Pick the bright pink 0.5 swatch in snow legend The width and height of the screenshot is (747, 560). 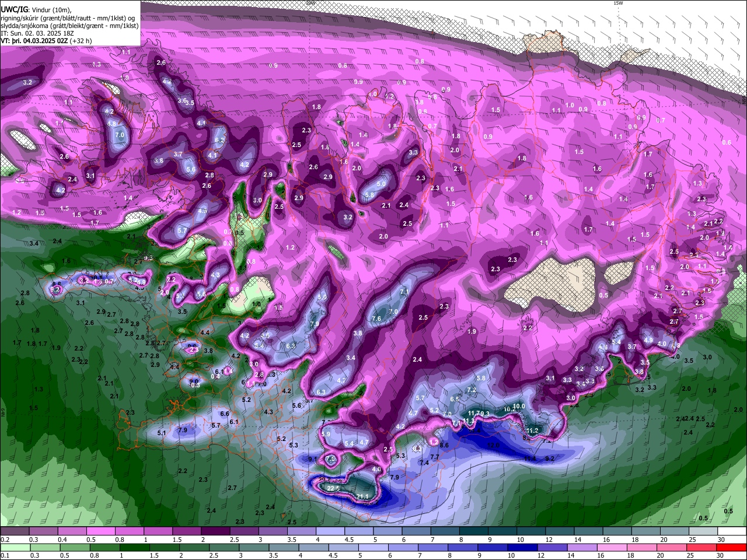100,531
